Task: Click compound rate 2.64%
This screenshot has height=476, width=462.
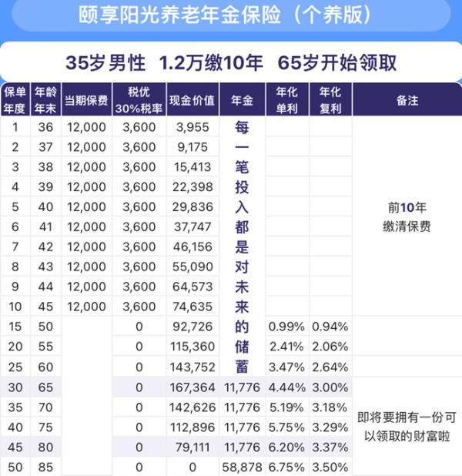Action: coord(330,367)
